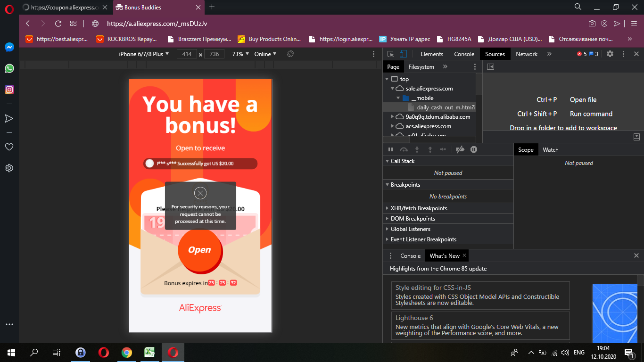Open Opera settings gear in sidebar

9,168
